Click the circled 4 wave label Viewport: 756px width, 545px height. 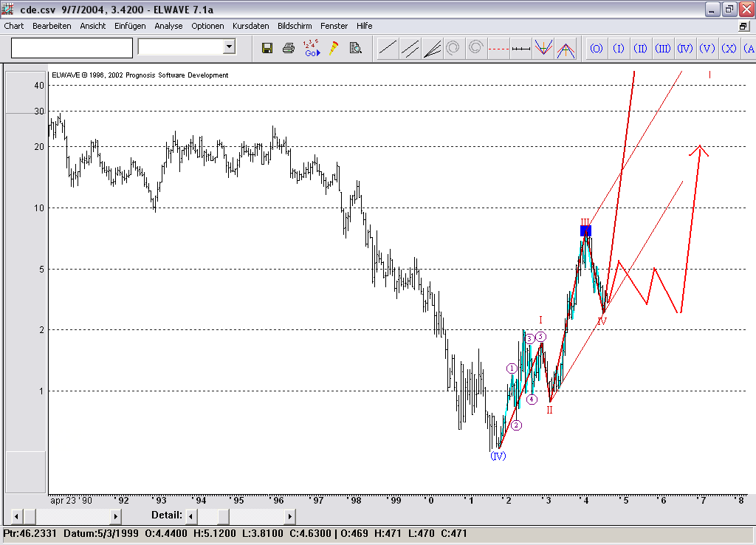coord(532,400)
